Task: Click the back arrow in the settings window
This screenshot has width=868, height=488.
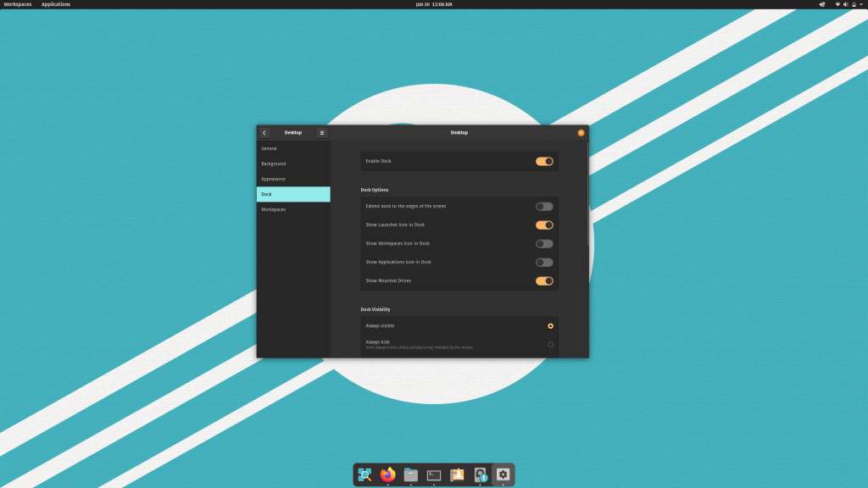Action: 264,133
